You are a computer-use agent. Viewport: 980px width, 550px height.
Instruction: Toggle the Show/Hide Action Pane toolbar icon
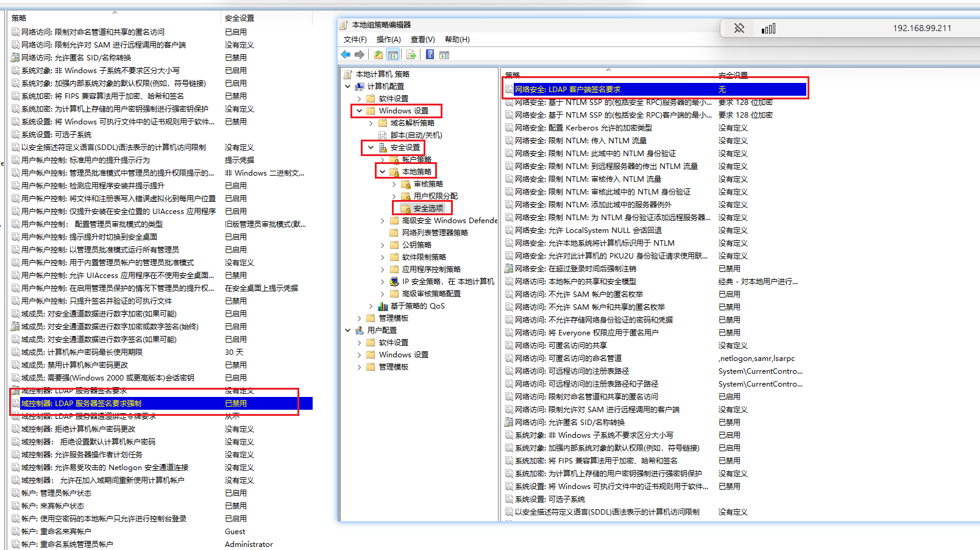[x=444, y=55]
